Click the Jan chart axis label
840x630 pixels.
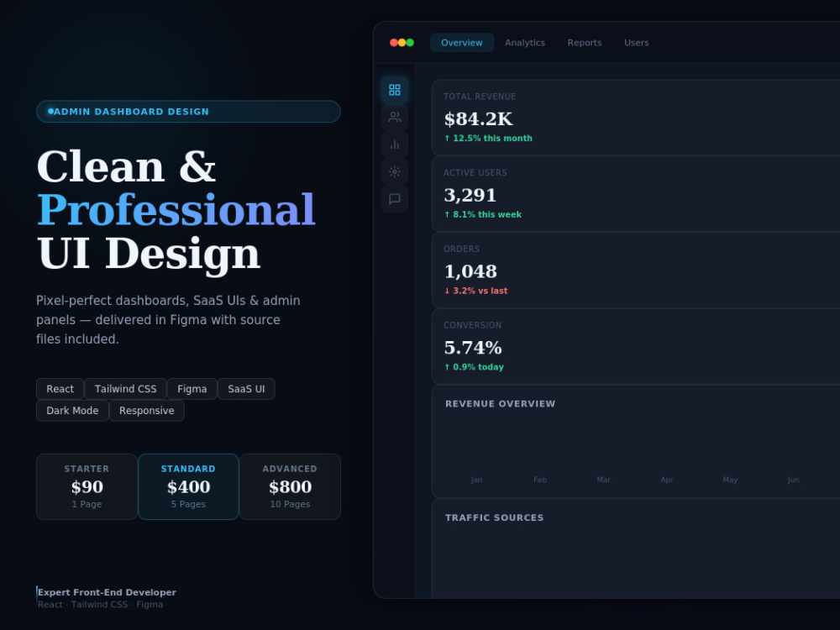click(476, 480)
